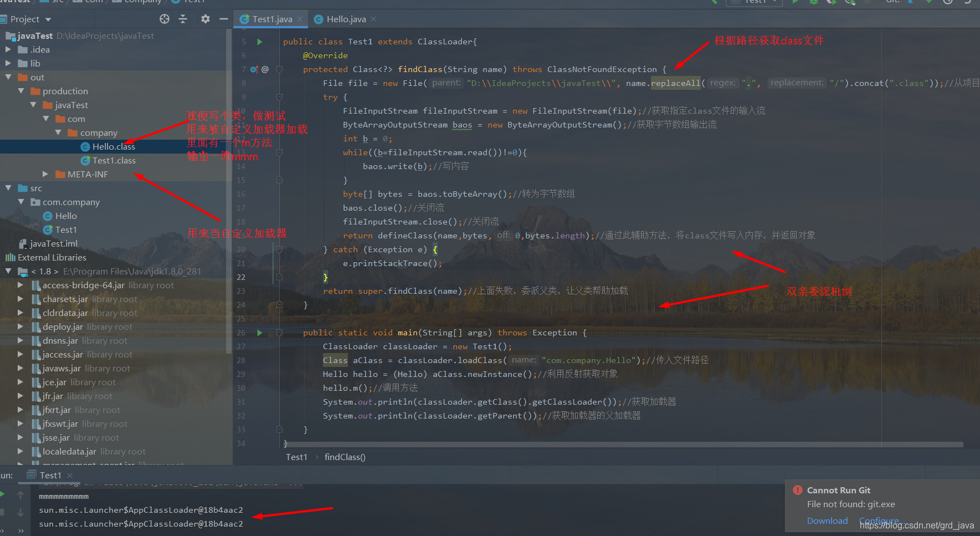The image size is (980, 536).
Task: Hide the Project tool window with minus icon
Action: tap(224, 19)
